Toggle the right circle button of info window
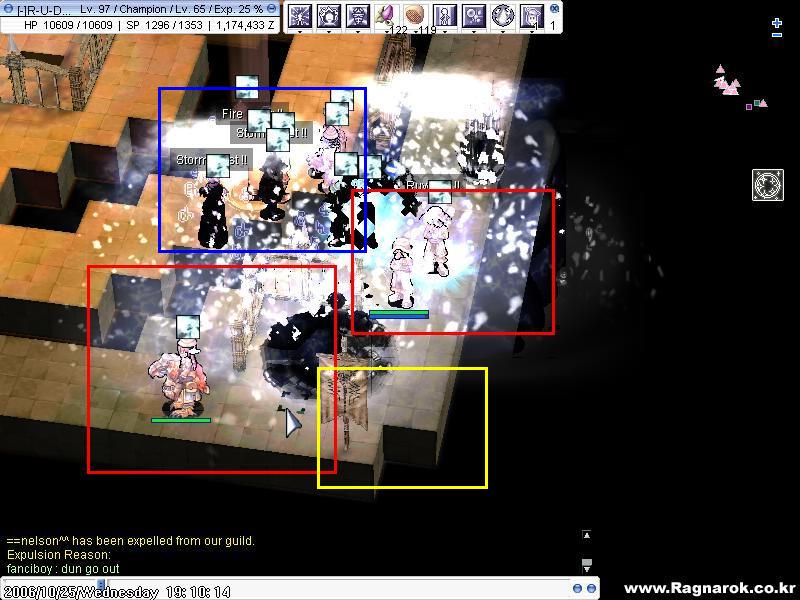The width and height of the screenshot is (800, 600). click(x=272, y=9)
